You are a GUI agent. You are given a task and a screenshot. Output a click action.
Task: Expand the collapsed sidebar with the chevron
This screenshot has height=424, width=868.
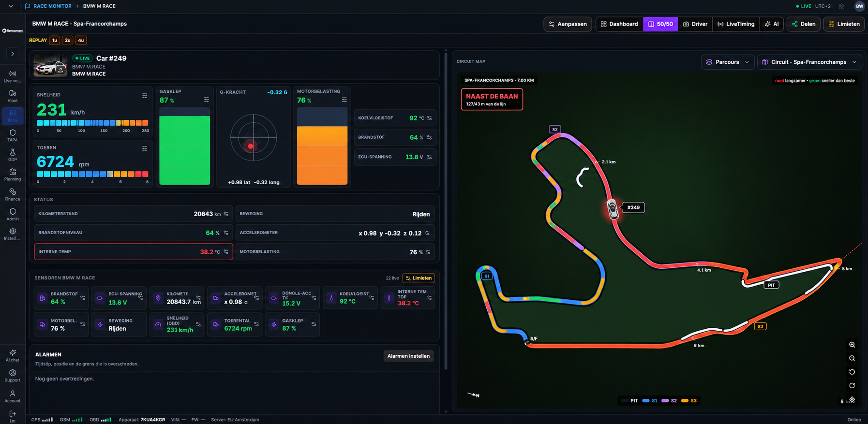click(x=13, y=54)
